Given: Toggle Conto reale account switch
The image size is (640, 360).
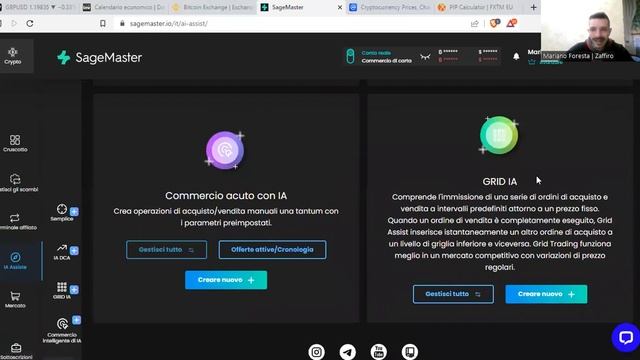Looking at the screenshot, I should pos(350,56).
